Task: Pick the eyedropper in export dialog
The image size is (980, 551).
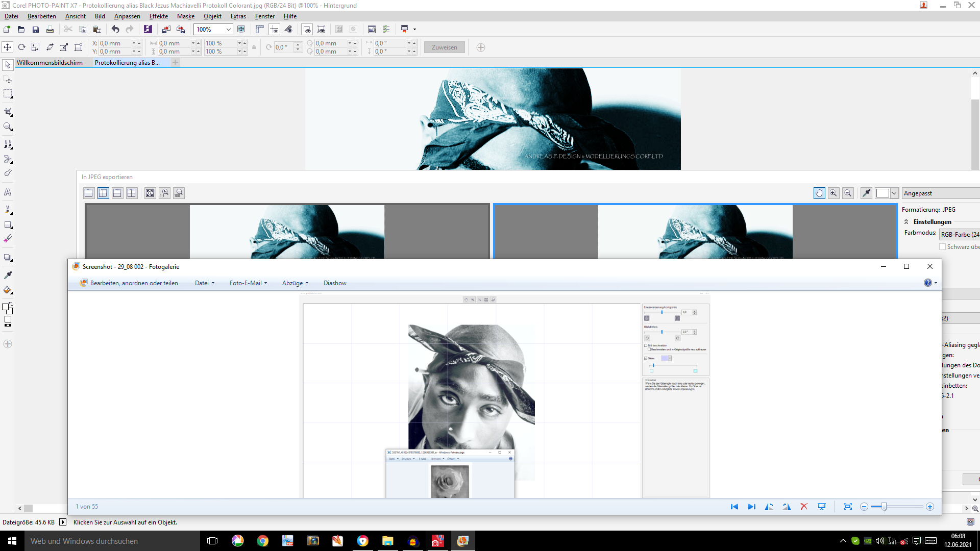Action: click(866, 193)
